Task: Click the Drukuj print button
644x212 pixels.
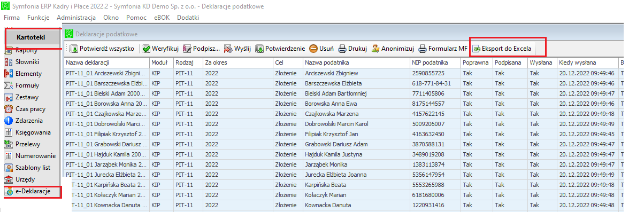Action: coord(352,49)
